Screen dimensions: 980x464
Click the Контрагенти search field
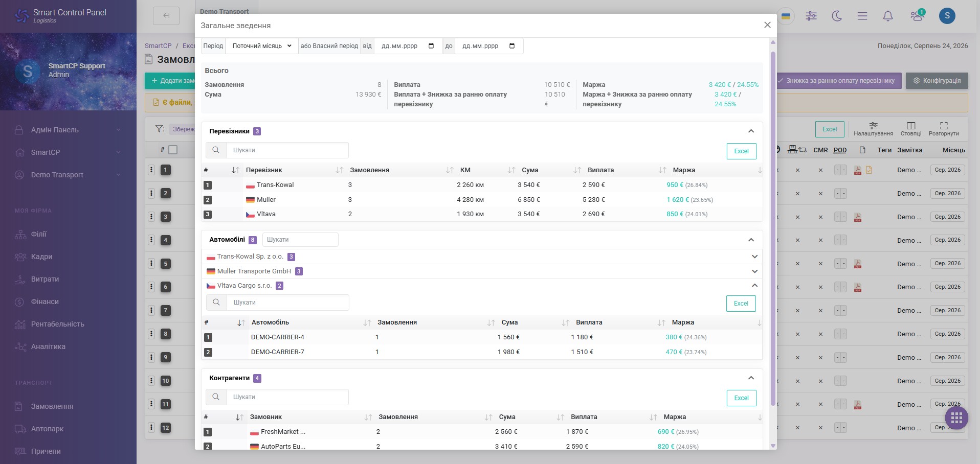click(x=287, y=397)
